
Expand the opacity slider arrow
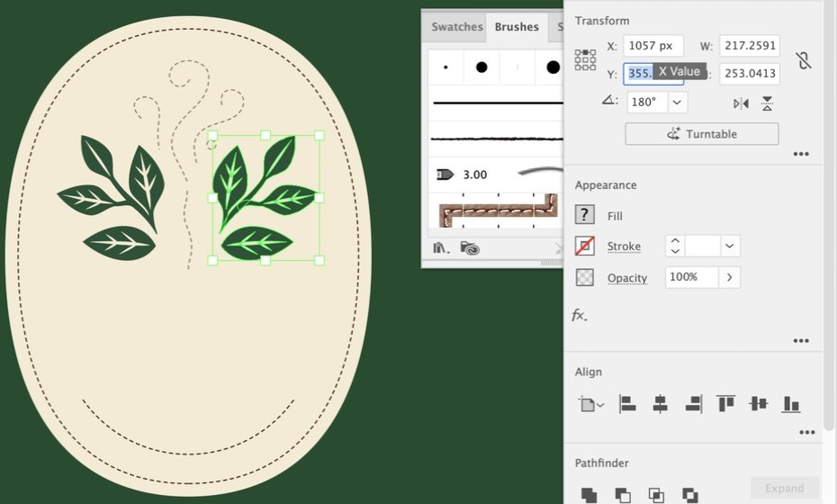pos(729,277)
